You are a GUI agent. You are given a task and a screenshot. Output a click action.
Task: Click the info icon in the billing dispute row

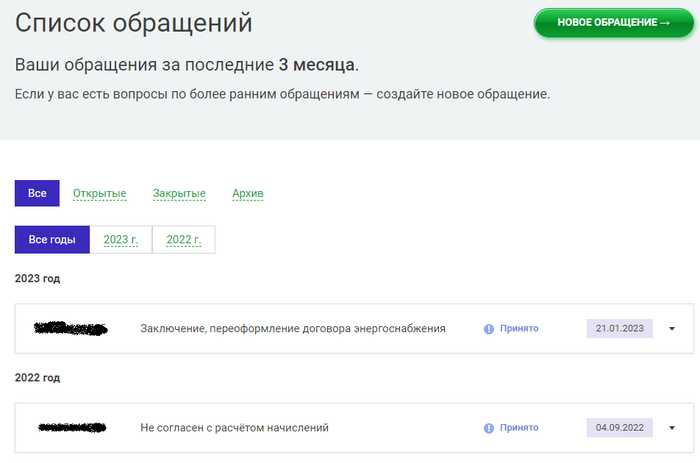click(x=489, y=428)
